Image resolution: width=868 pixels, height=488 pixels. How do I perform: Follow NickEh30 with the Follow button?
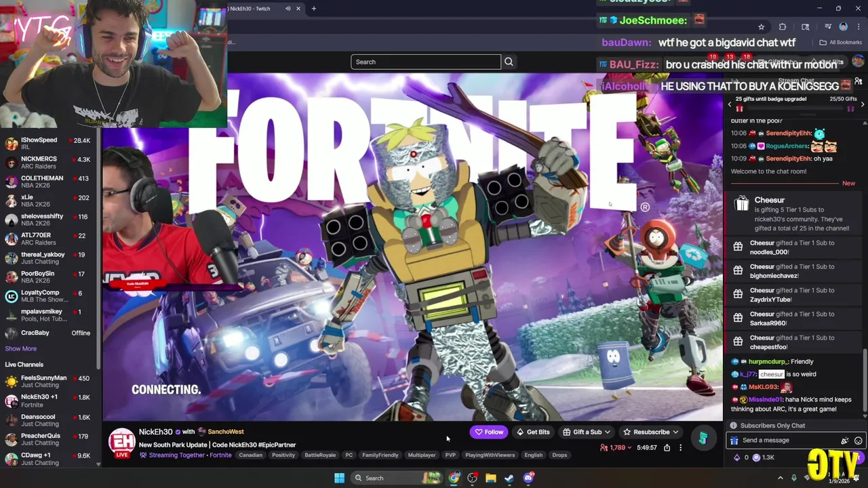pos(489,432)
